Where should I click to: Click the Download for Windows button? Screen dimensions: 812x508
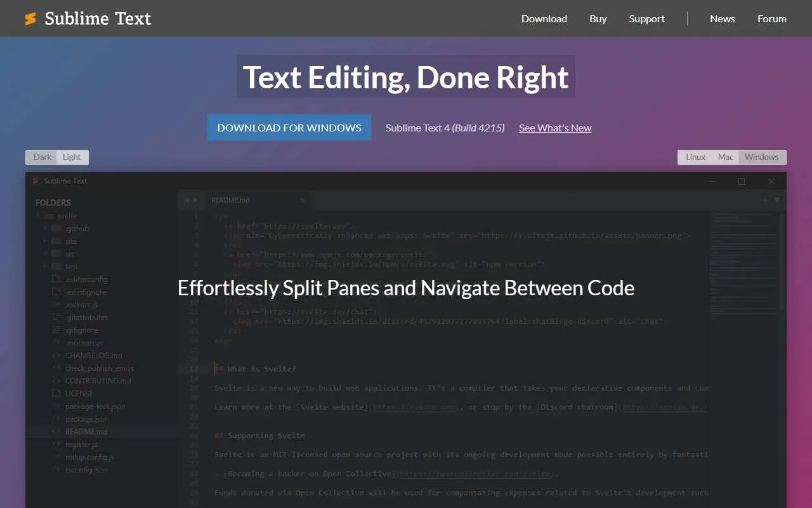tap(289, 128)
